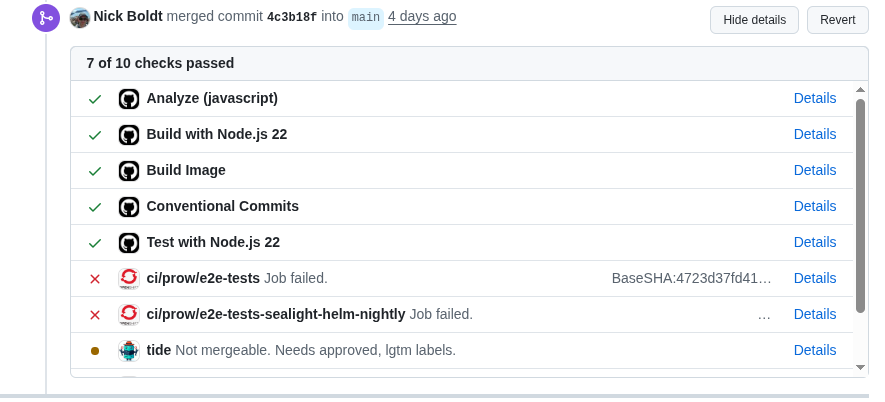Click the purple merge commit icon

46,18
